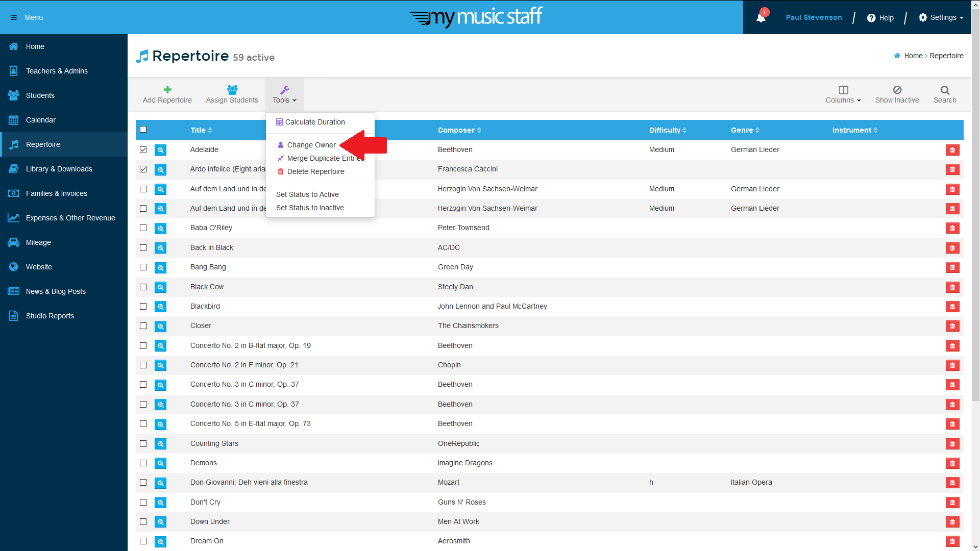Screen dimensions: 980x551
Task: Sort by Title column
Action: [x=201, y=130]
